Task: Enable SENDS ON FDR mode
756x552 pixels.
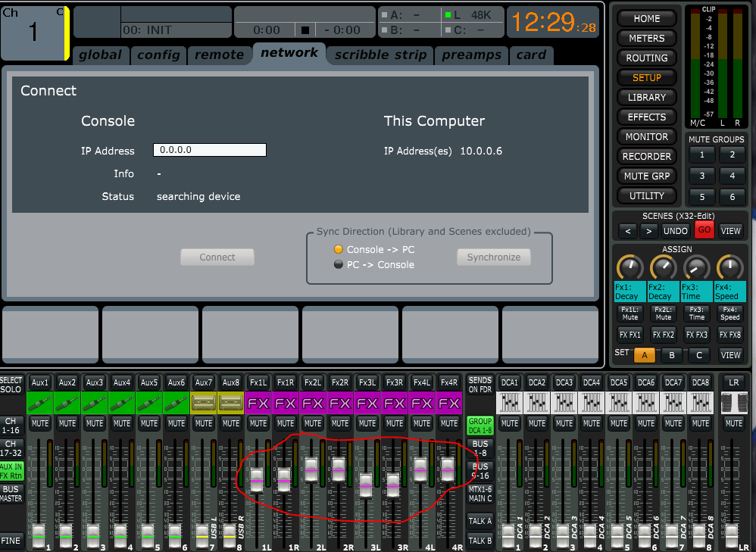Action: 480,385
